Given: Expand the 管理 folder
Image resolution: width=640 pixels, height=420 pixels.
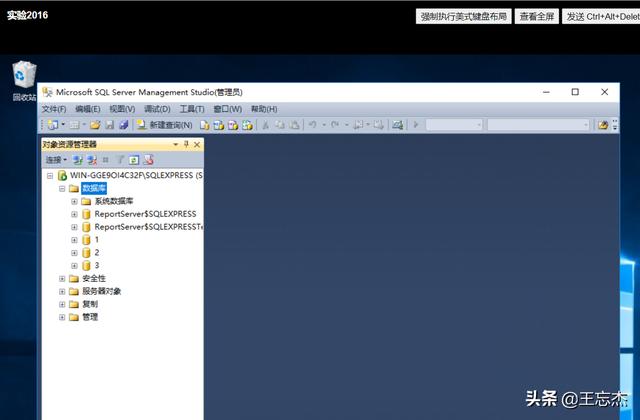Looking at the screenshot, I should (x=62, y=317).
